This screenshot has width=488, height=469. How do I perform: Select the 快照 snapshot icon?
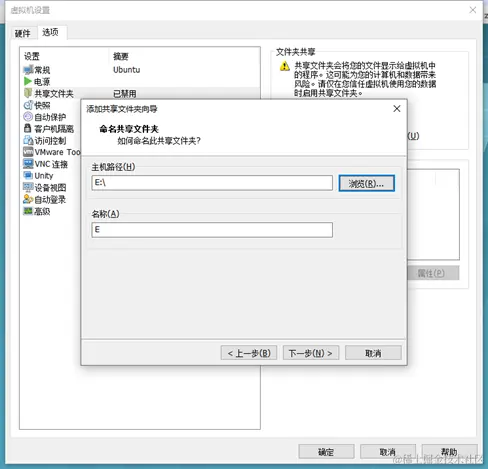click(28, 105)
